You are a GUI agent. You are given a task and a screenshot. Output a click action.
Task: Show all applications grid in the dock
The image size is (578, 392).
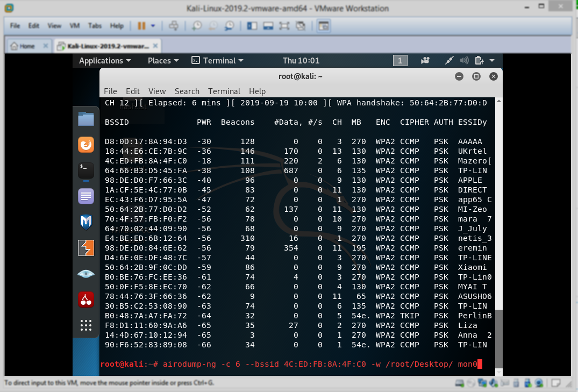[x=86, y=325]
